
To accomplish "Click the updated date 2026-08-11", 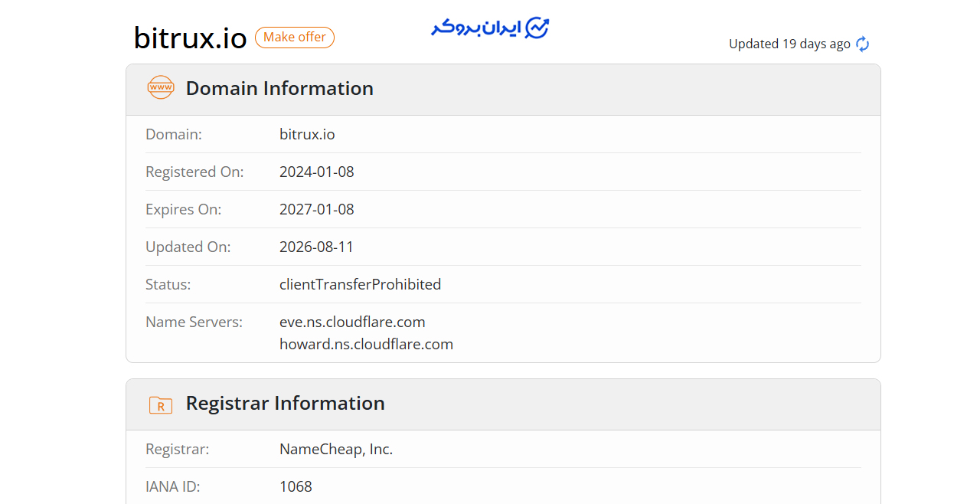I will [x=317, y=247].
